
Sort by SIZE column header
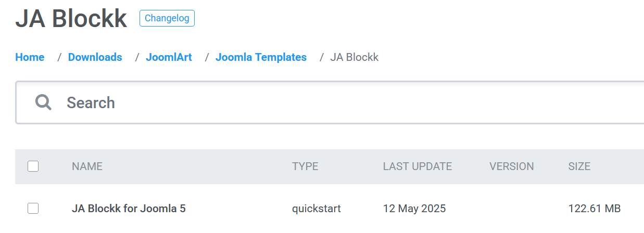click(x=579, y=166)
